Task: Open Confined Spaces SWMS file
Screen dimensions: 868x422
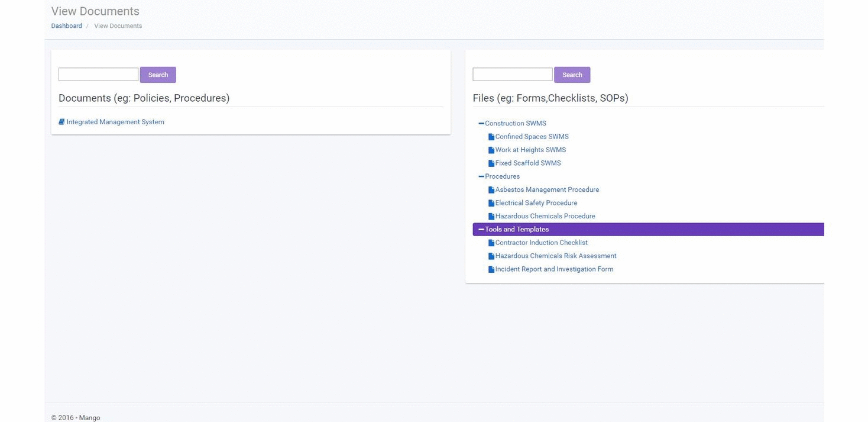Action: 532,137
